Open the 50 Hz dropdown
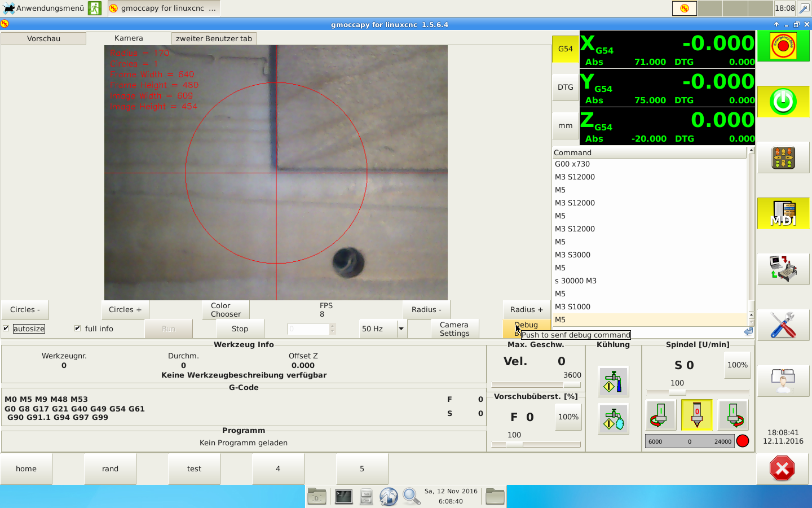Viewport: 812px width, 508px height. [383, 329]
